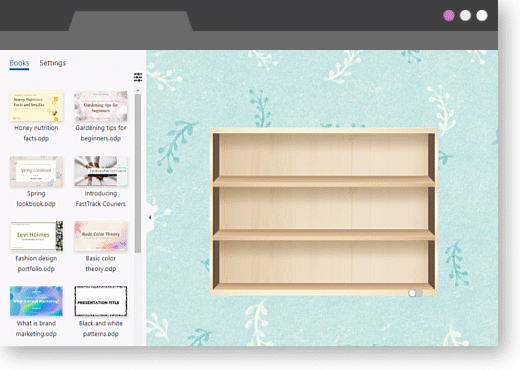Collapse the sidebar with the arrow handle
Screen dimensions: 520x370
(150, 218)
